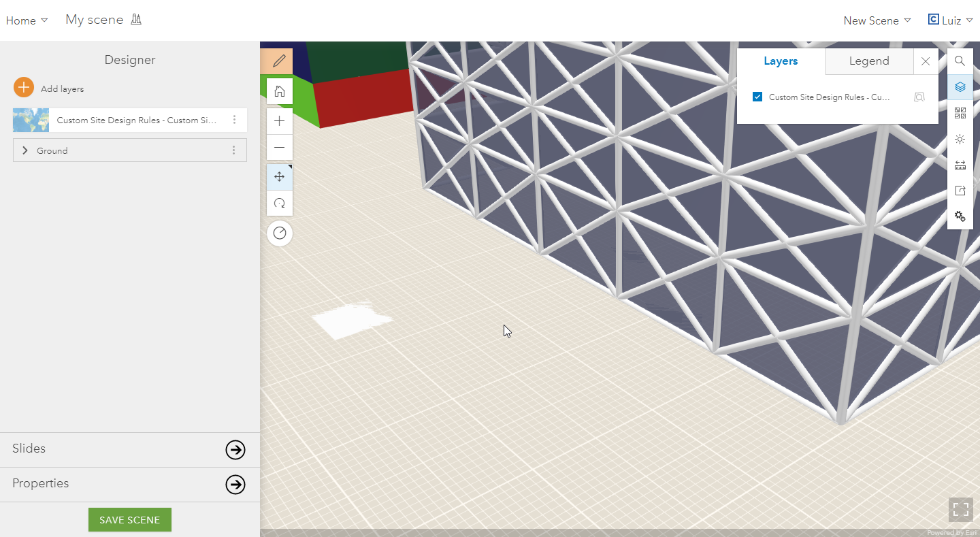Toggle the Layers panel stack icon
This screenshot has height=537, width=980.
point(960,87)
